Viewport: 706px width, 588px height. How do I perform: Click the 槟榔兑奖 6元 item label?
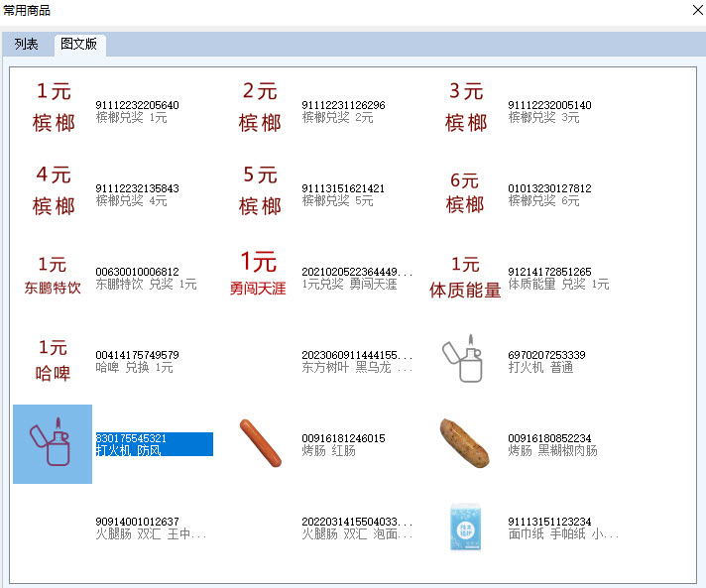(543, 201)
